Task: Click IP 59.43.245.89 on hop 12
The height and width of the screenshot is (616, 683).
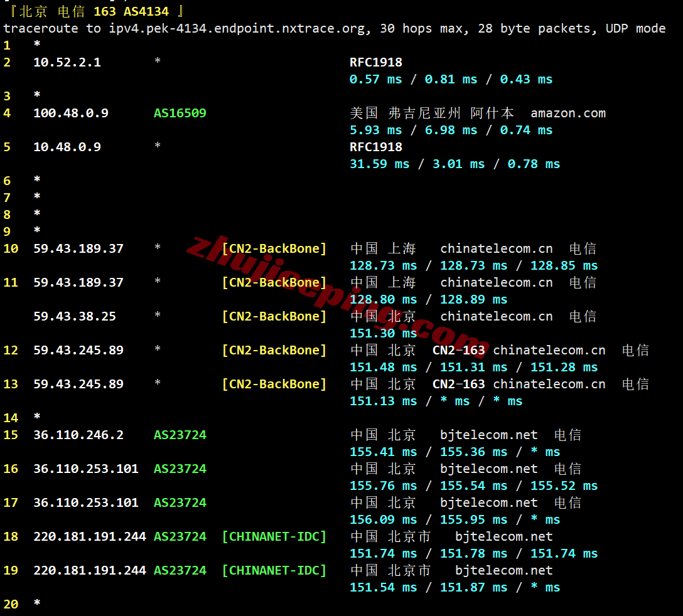Action: (78, 351)
